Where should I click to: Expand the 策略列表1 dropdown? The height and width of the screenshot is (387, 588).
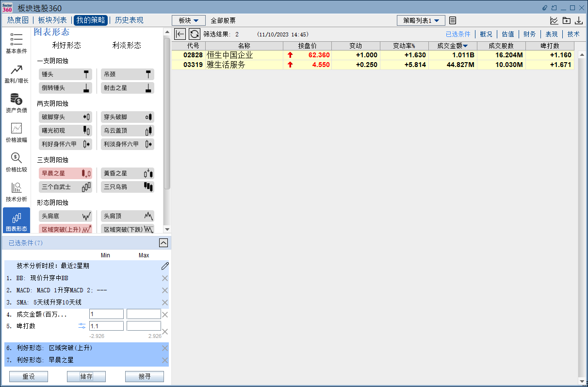coord(421,20)
